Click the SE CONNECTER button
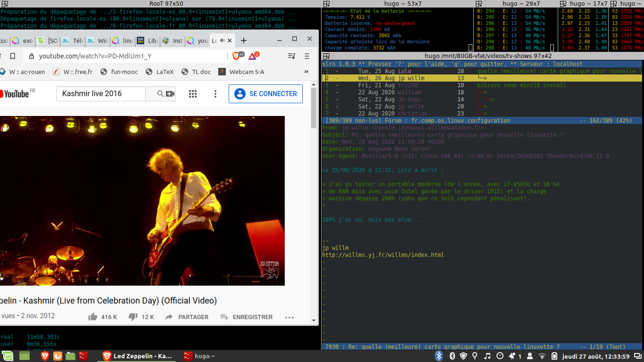 pos(265,94)
